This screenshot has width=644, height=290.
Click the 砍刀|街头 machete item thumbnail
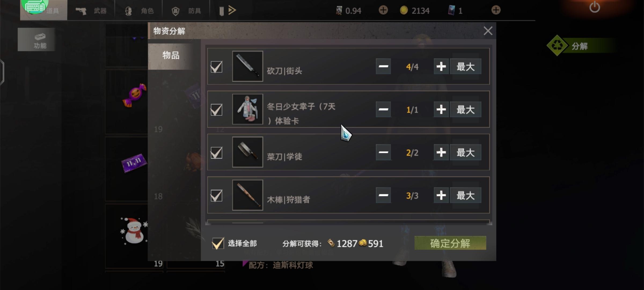pyautogui.click(x=247, y=66)
